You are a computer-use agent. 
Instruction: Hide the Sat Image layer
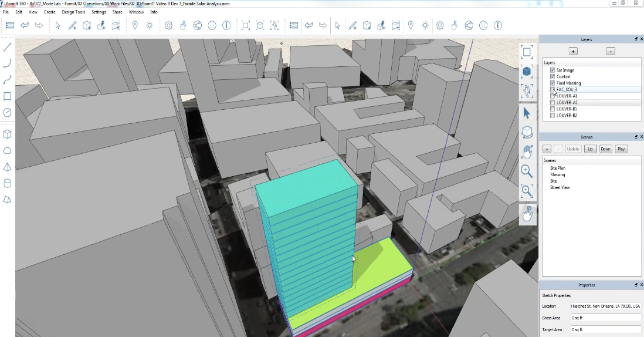[x=553, y=70]
